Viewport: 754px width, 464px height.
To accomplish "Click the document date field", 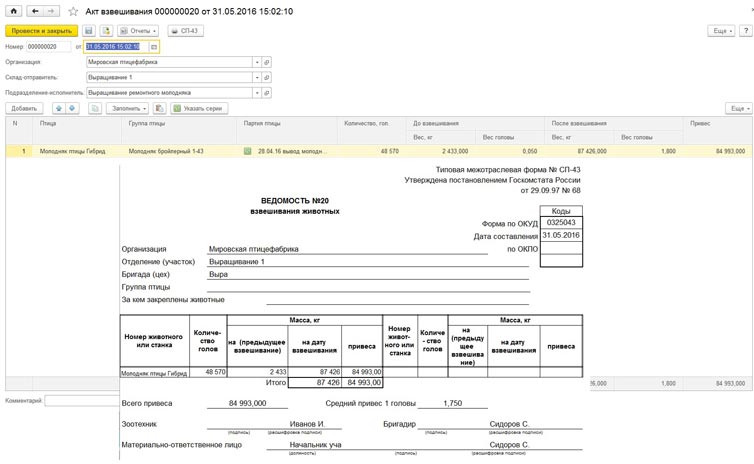I will pos(116,47).
